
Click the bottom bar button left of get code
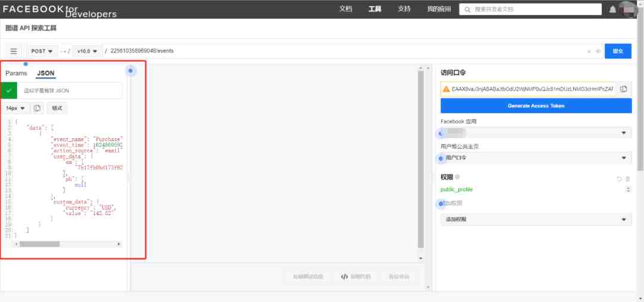coord(308,276)
